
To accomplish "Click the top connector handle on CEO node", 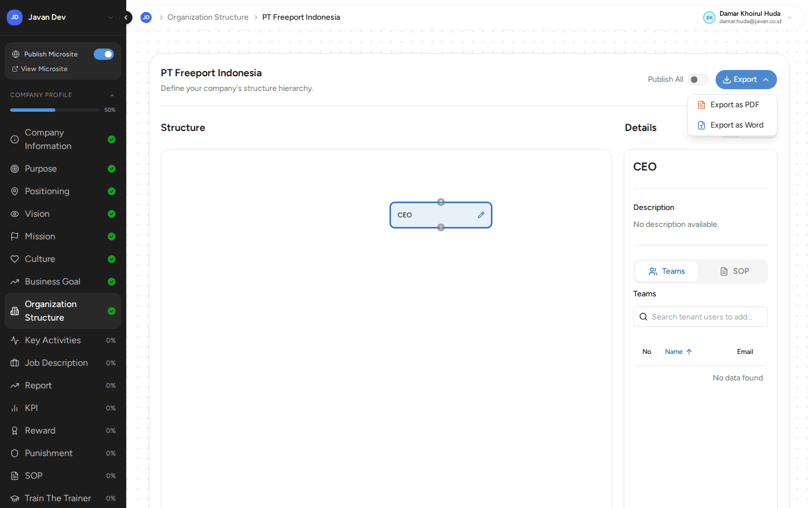I will click(x=441, y=202).
